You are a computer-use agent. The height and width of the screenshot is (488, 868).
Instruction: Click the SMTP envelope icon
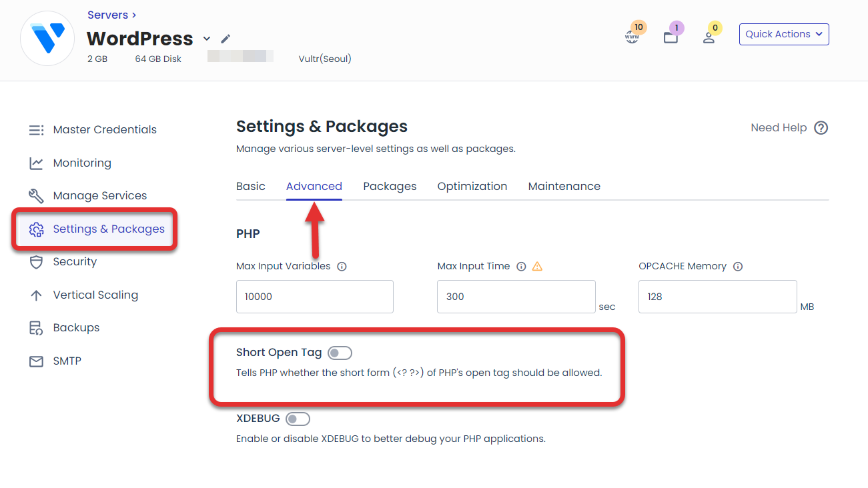(x=36, y=361)
